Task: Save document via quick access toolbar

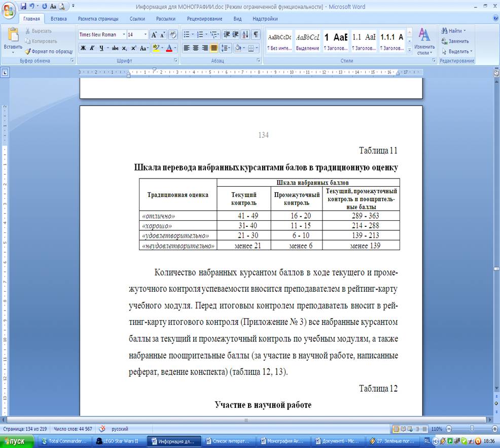Action: [23, 7]
